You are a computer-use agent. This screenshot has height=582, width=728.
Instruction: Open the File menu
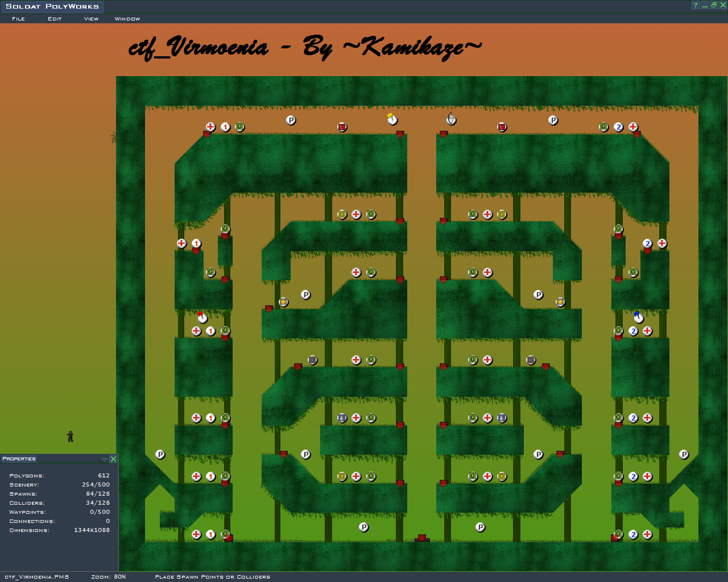(18, 19)
